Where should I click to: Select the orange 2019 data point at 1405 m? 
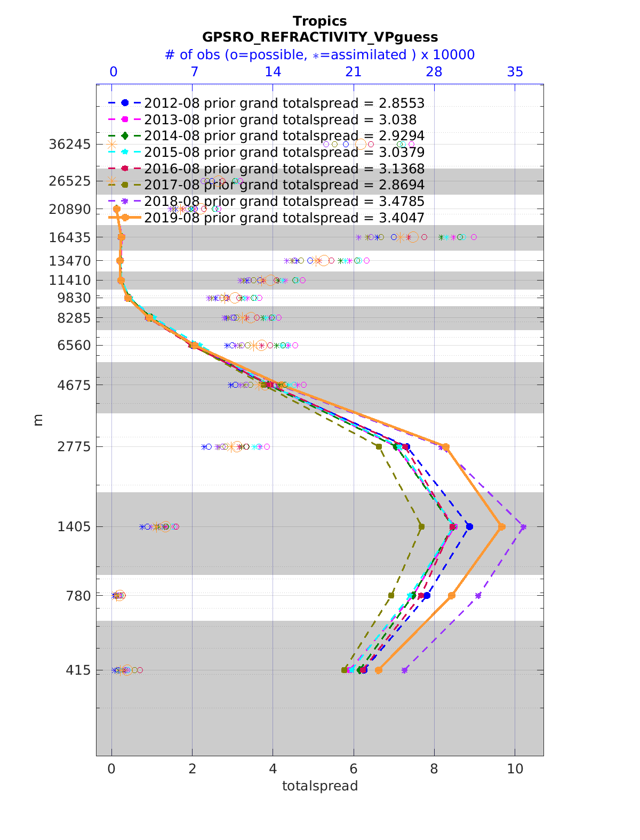[501, 527]
